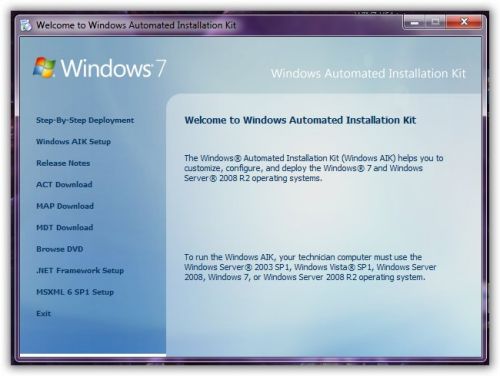Click the Windows Automated Installation Kit banner text

368,73
